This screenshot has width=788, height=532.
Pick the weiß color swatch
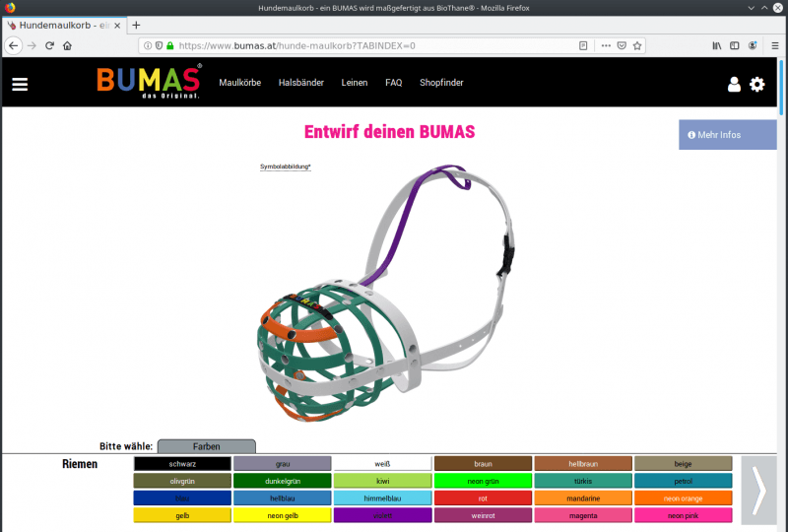coord(382,464)
